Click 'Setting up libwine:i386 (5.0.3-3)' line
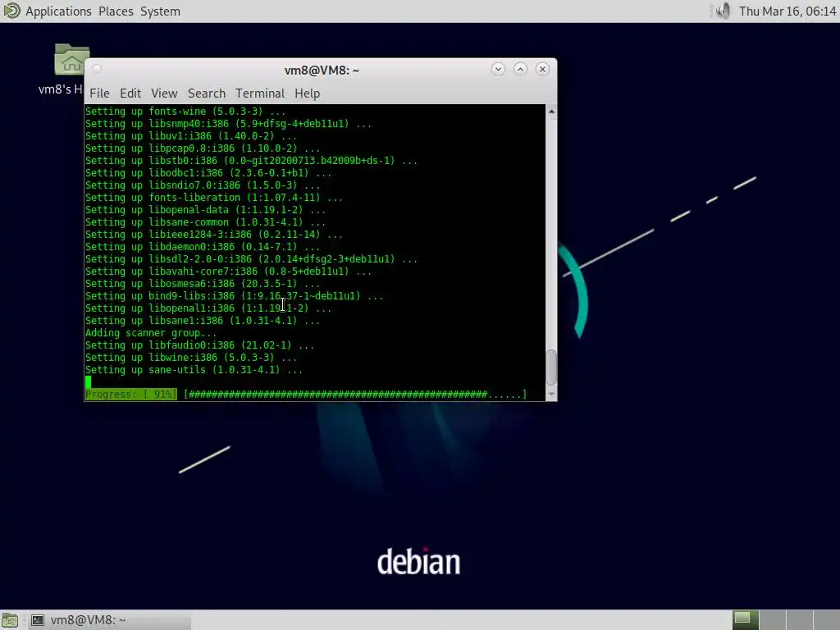 [190, 358]
